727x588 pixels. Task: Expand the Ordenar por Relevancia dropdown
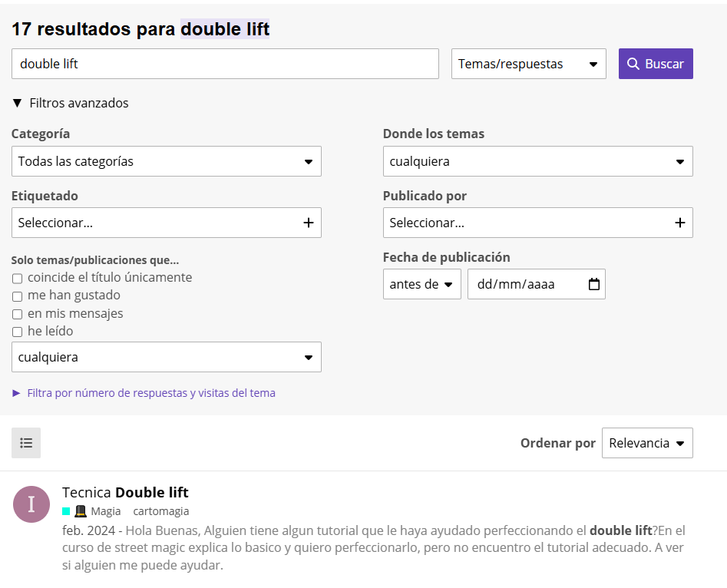[x=646, y=443]
